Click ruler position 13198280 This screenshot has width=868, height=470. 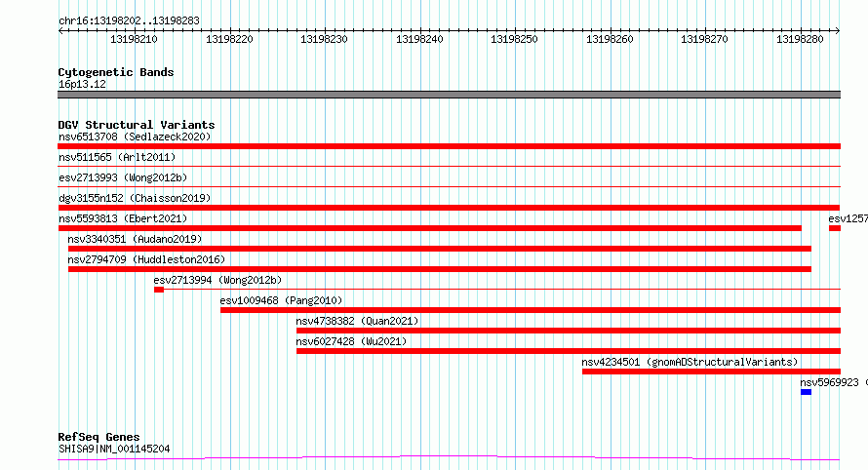point(800,39)
